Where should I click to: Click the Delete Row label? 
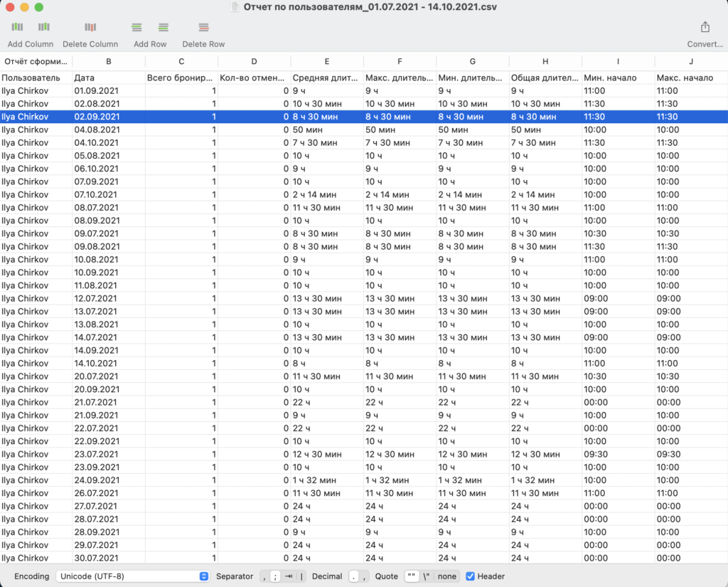(203, 44)
